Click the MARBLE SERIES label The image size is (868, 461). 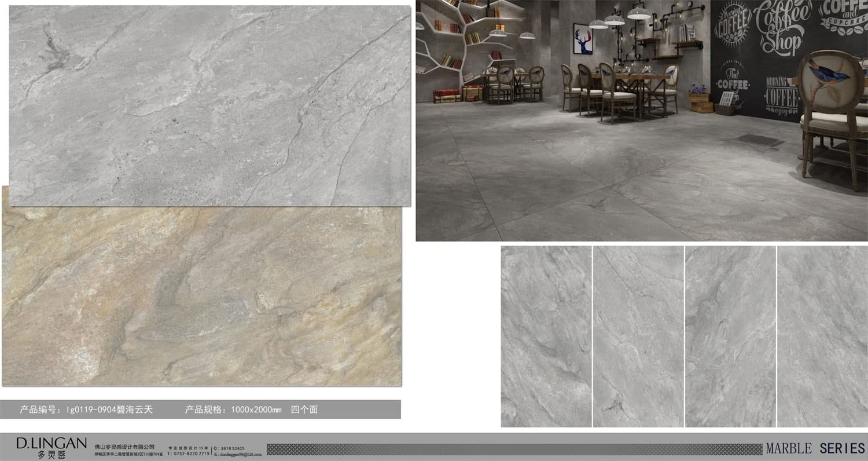(815, 448)
